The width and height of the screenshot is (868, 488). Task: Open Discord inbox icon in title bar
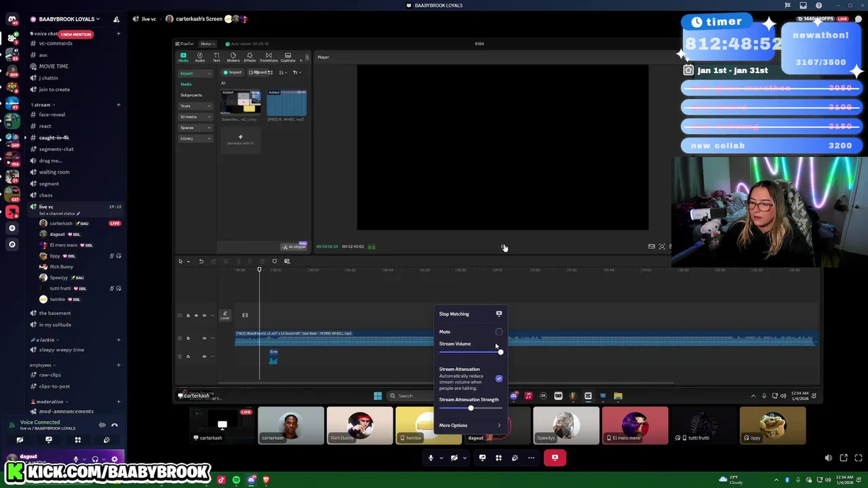click(803, 5)
